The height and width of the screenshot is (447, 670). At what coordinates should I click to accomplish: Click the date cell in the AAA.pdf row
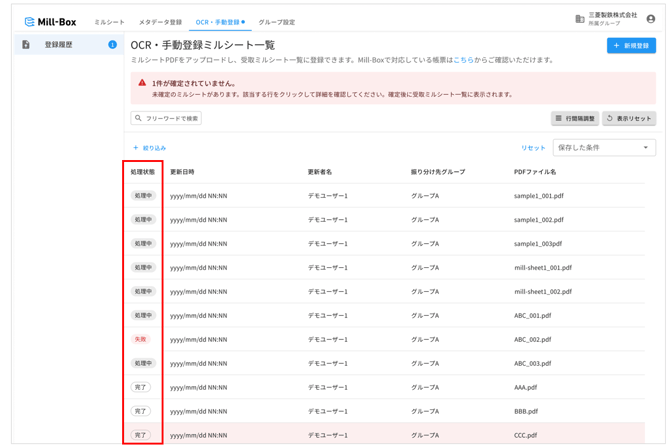(199, 387)
